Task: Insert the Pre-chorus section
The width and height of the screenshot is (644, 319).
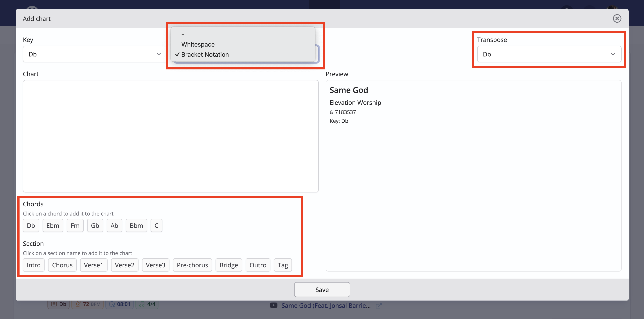Action: 192,265
